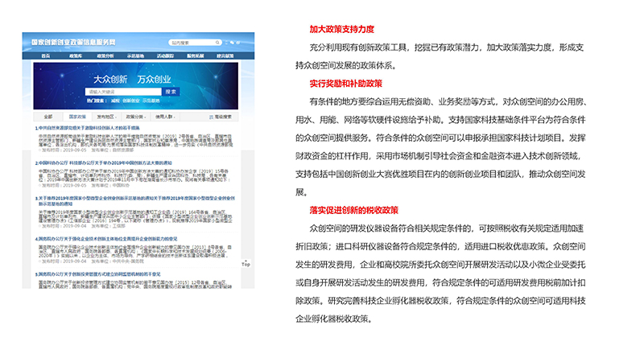Open 活动跟踪 in website navigation bar

(x=165, y=56)
